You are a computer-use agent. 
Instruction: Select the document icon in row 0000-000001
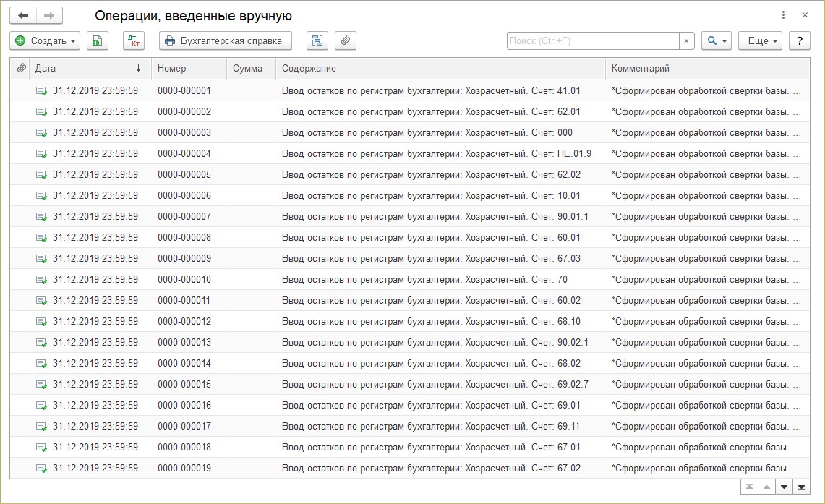41,91
